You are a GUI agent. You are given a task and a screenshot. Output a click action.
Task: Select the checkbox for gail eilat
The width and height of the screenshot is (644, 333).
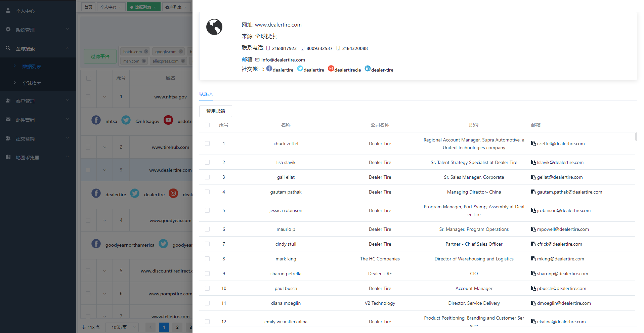click(207, 177)
